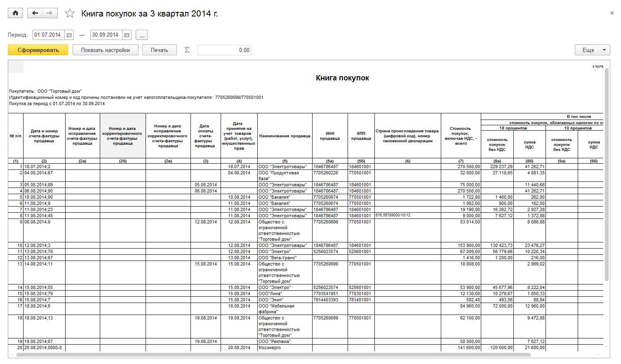Image resolution: width=621 pixels, height=364 pixels.
Task: Click the Печать button
Action: pos(160,50)
